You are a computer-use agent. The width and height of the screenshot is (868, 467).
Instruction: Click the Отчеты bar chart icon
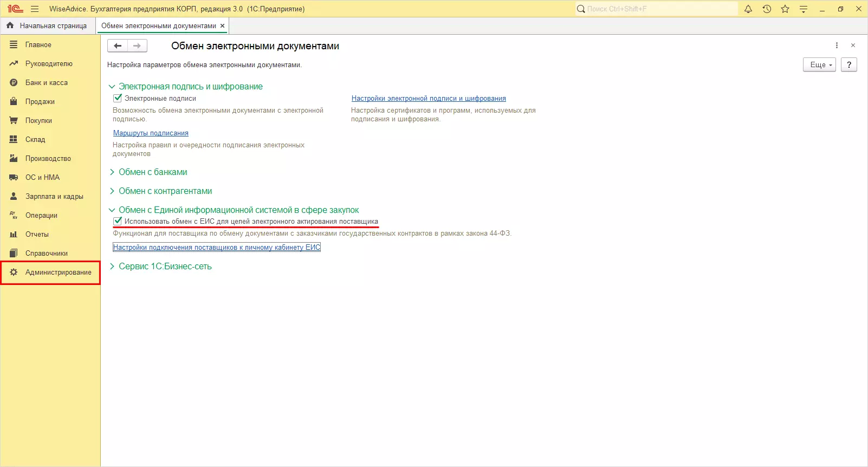coord(14,234)
